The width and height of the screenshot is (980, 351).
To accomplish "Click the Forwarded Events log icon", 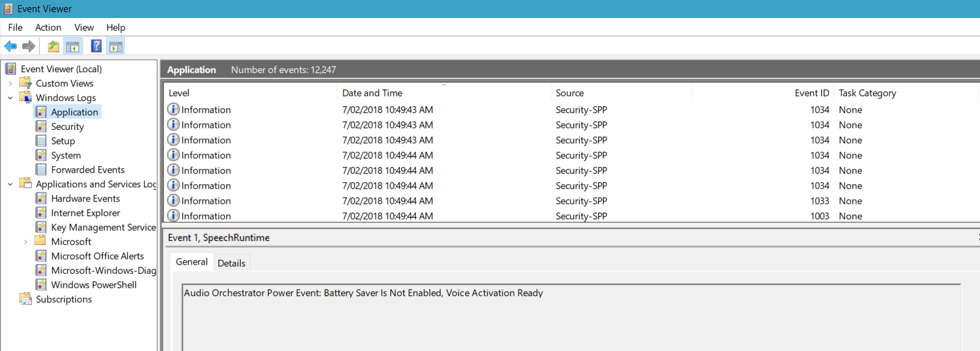I will (x=41, y=169).
